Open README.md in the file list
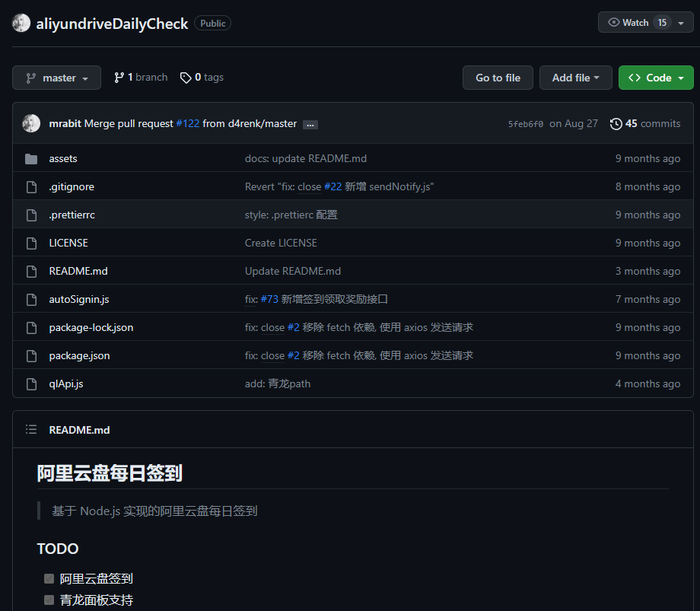 click(78, 271)
